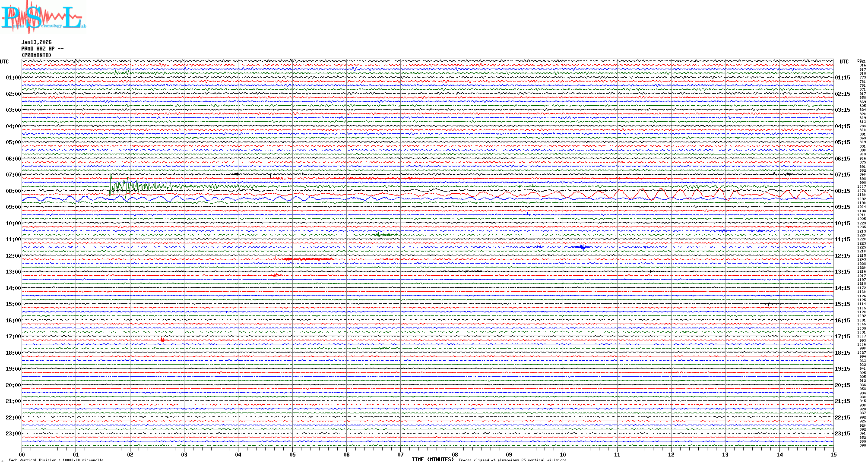Click the right UTC axis header
The width and height of the screenshot is (868, 466).
(x=844, y=62)
